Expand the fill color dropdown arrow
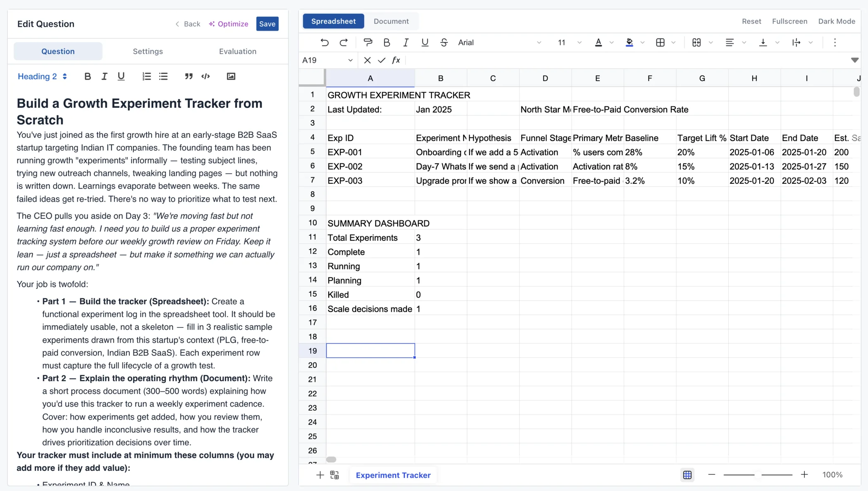 pos(642,43)
